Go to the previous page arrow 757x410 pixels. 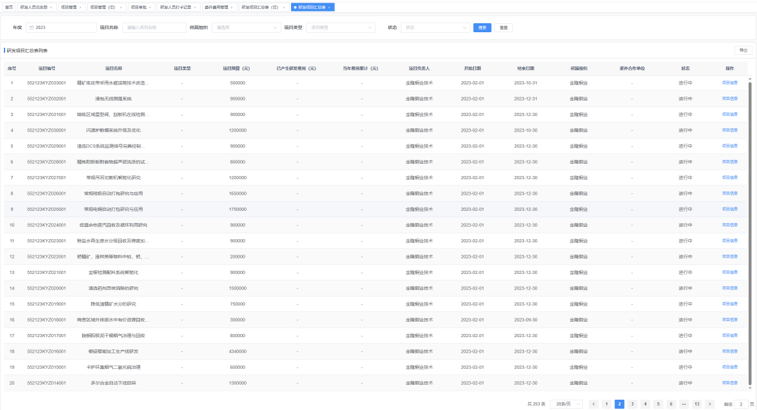(x=593, y=404)
